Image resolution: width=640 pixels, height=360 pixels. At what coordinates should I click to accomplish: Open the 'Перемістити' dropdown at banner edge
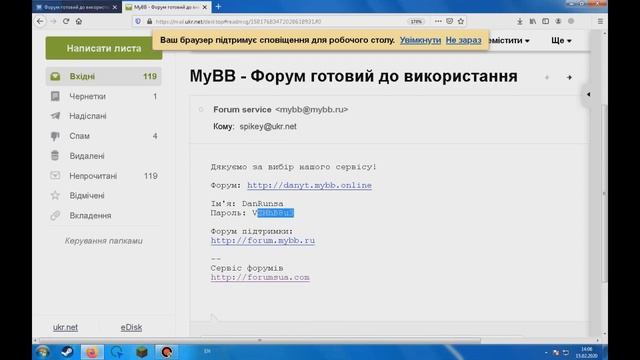pos(509,40)
